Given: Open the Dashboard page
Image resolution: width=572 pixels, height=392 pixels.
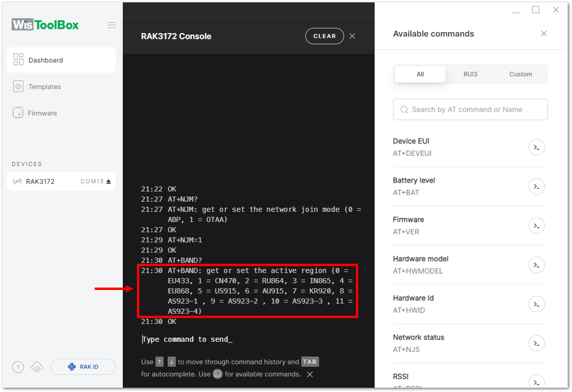Looking at the screenshot, I should (x=61, y=60).
